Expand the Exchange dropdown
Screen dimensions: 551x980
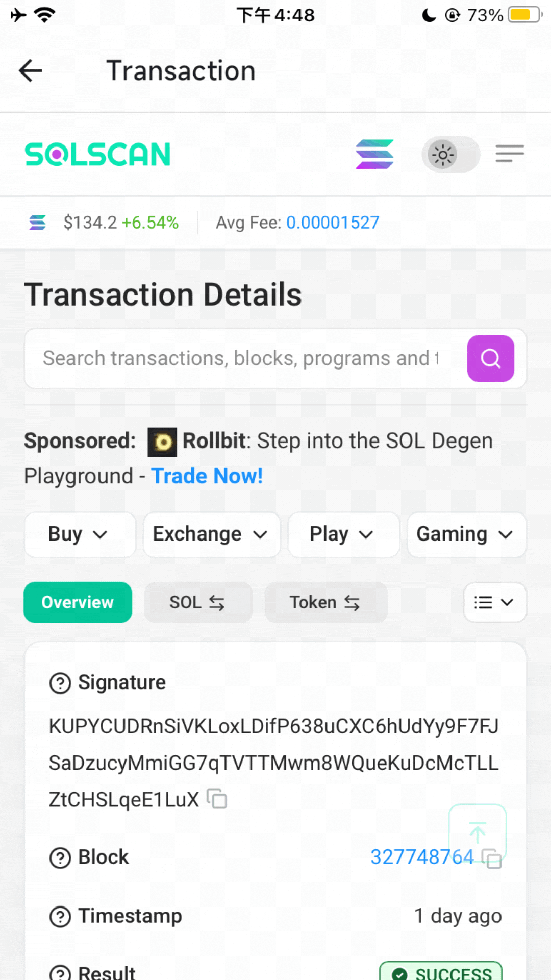(212, 534)
